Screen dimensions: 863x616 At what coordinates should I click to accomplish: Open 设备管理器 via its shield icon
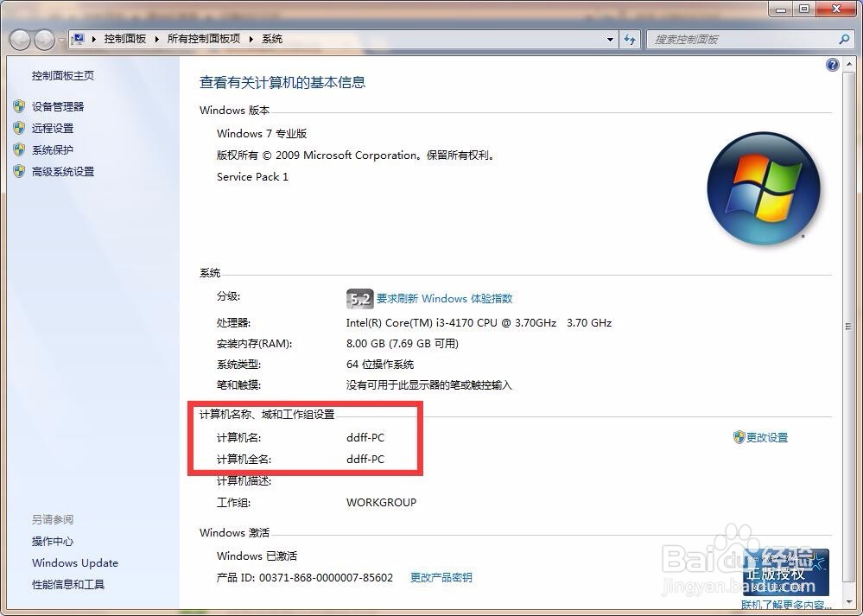tap(20, 106)
